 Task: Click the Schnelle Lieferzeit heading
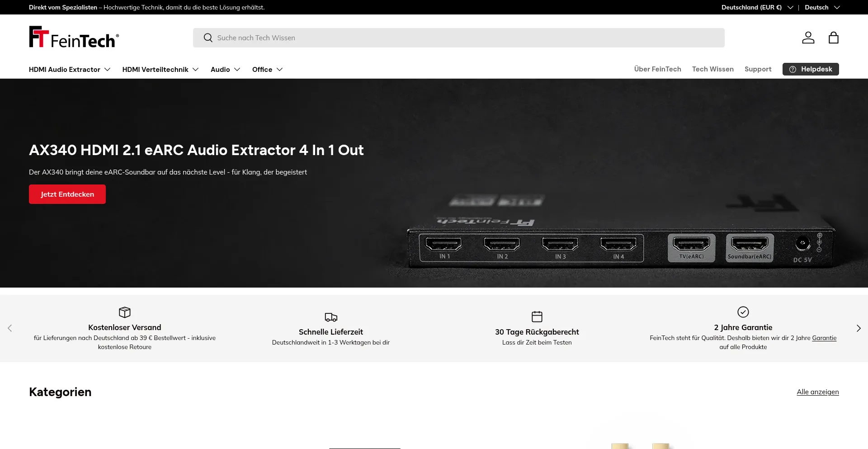click(331, 332)
